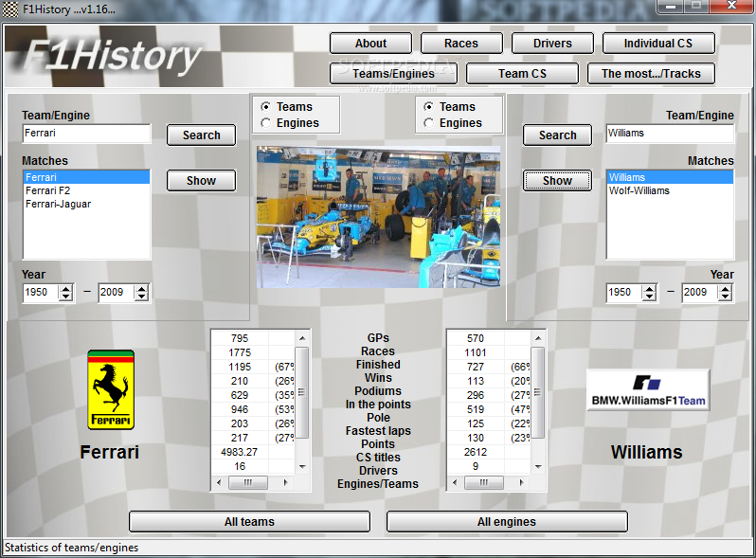Select the right panel Teams radio button
Viewport: 756px width, 558px height.
point(428,107)
